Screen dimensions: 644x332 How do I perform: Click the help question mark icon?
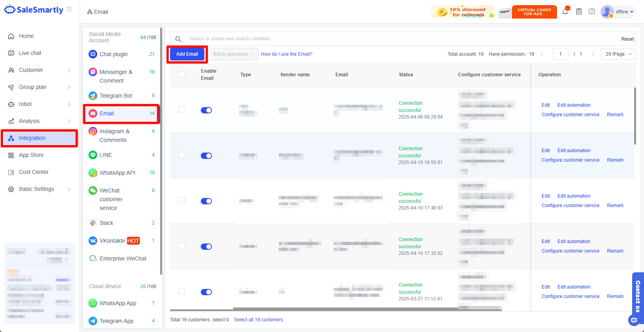tap(591, 12)
